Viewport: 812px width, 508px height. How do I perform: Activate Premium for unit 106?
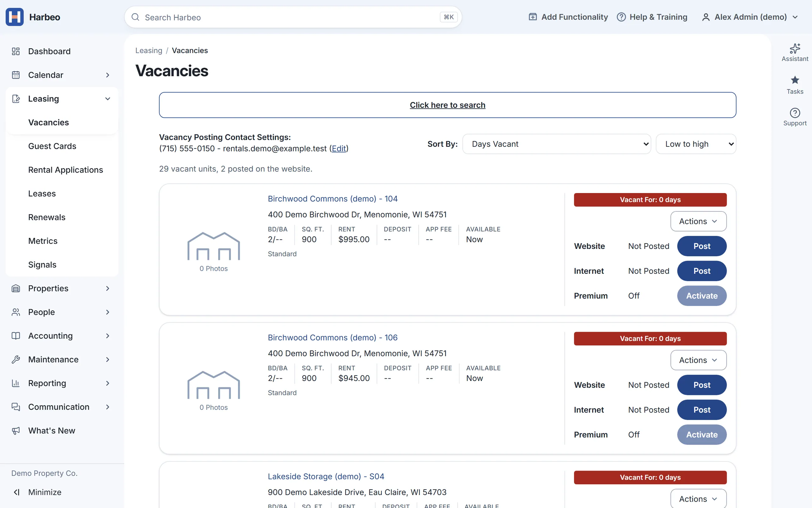(702, 434)
